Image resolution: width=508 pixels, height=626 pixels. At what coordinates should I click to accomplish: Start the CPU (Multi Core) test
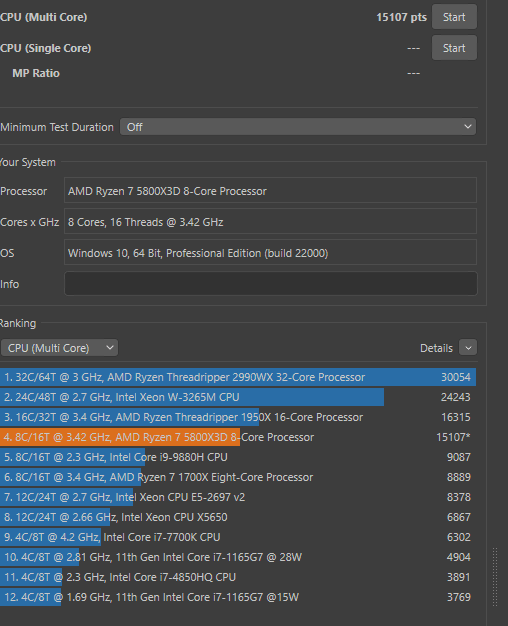point(454,17)
